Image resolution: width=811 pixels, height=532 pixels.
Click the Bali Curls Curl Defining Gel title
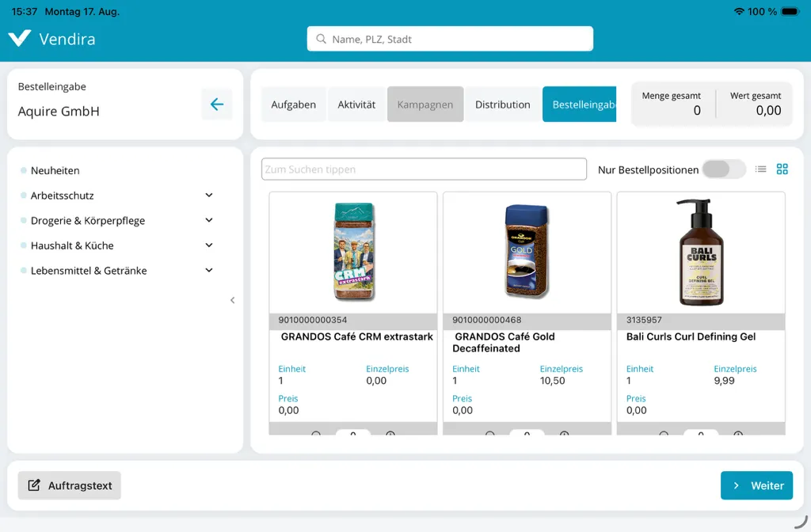[x=691, y=336]
